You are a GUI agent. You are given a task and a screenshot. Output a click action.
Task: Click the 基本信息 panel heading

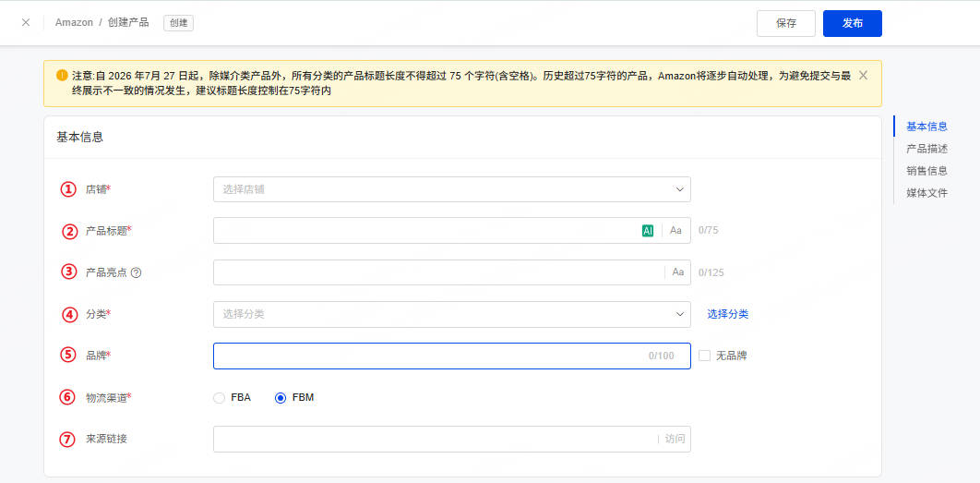coord(80,137)
